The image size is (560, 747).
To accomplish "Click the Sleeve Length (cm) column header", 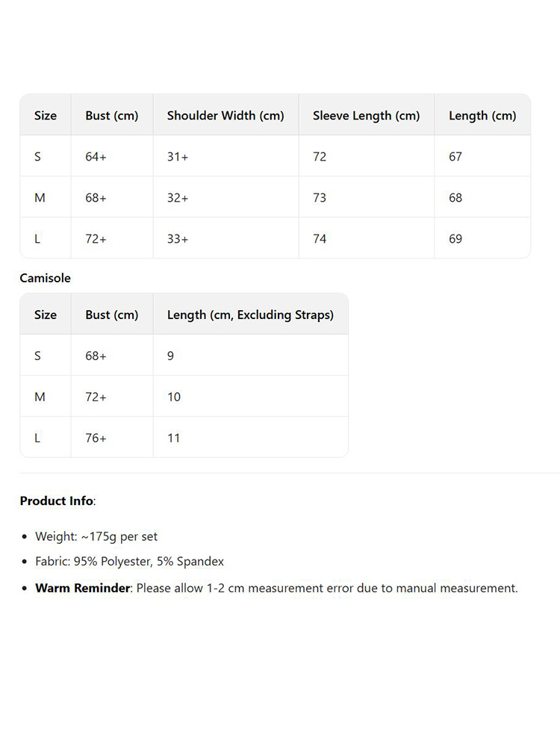I will [x=366, y=116].
